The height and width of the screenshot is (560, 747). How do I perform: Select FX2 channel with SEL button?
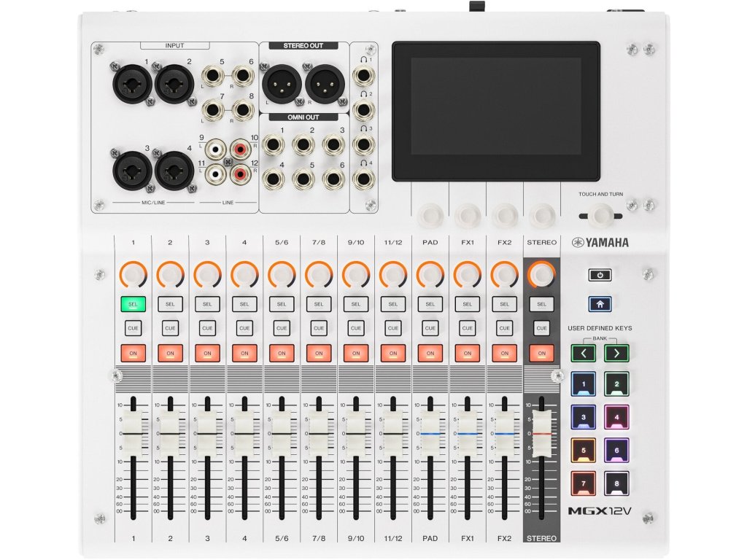(505, 304)
